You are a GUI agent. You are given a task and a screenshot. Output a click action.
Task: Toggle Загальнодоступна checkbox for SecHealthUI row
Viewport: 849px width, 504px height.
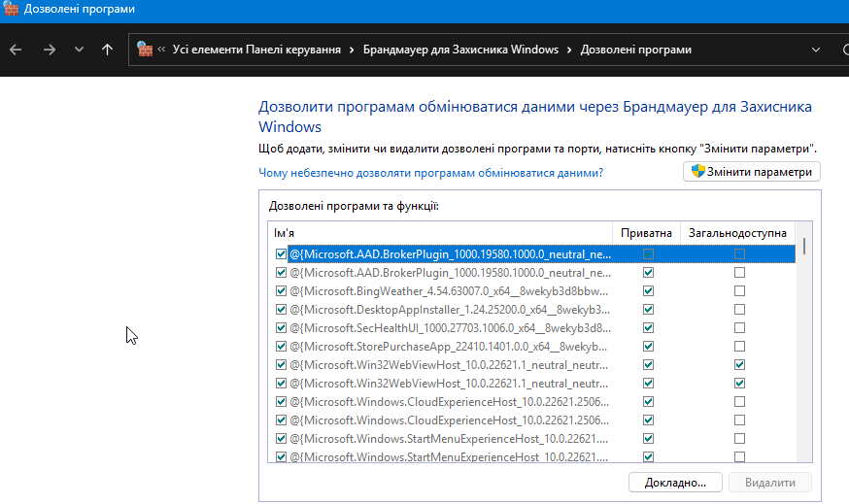coord(739,328)
